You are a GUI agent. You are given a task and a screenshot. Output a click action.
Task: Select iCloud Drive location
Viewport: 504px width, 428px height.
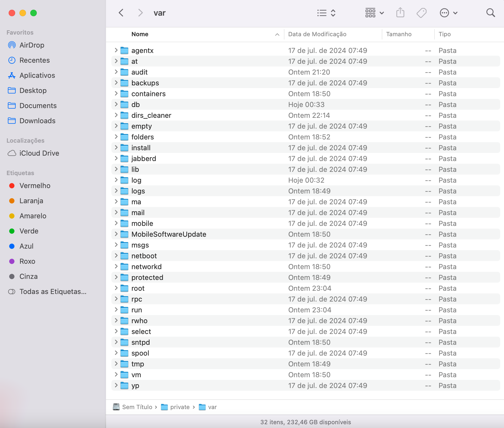(39, 153)
